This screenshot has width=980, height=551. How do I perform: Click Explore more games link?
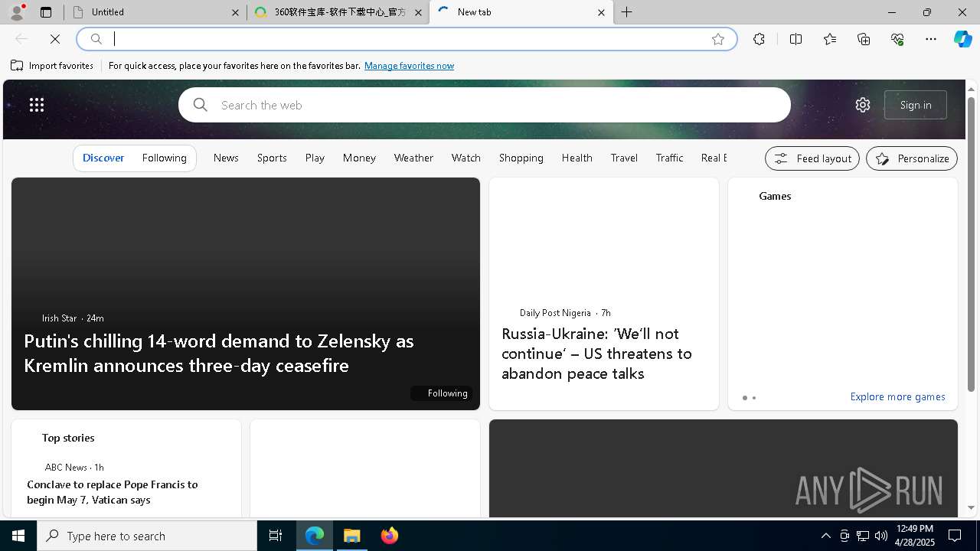pos(897,396)
